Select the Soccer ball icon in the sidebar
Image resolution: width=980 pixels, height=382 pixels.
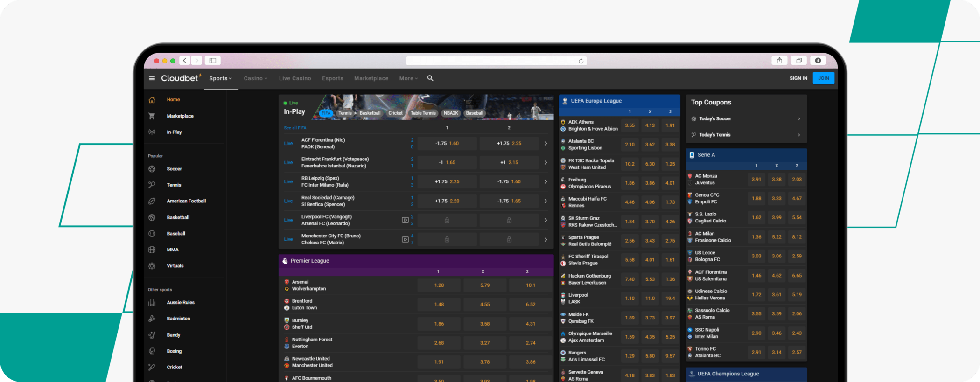[x=152, y=169]
